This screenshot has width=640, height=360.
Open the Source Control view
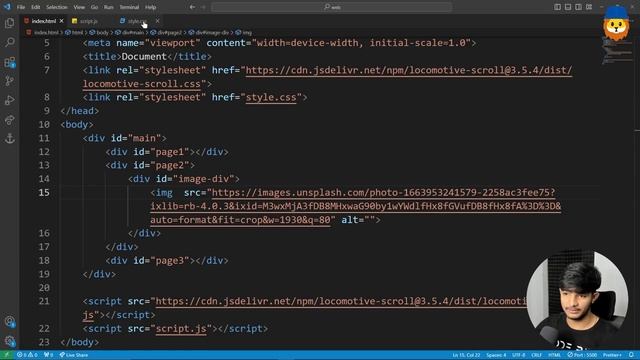tap(9, 81)
